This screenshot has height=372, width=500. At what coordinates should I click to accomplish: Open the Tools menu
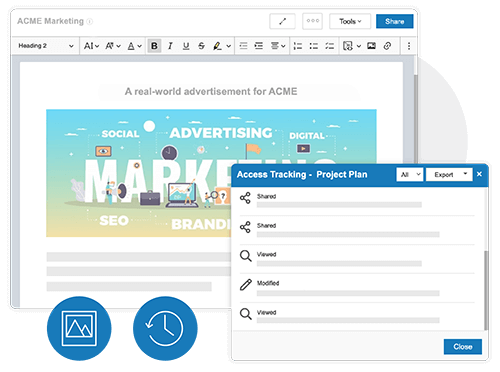coord(350,21)
